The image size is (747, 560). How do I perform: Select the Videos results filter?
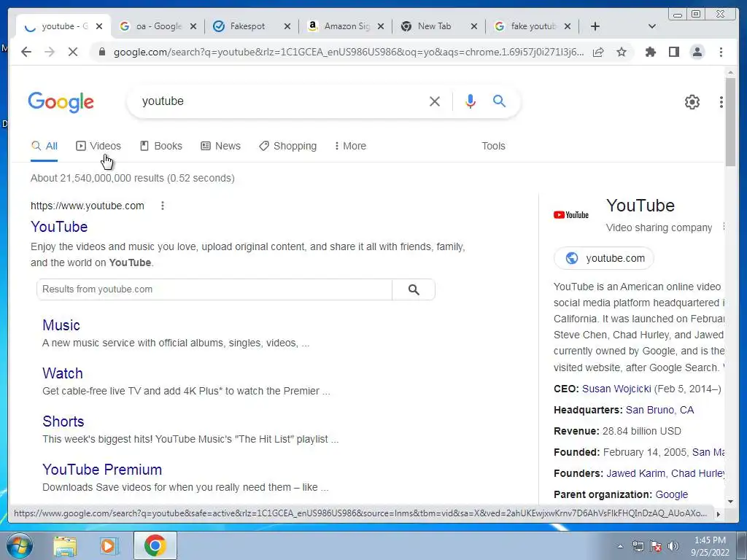(98, 146)
